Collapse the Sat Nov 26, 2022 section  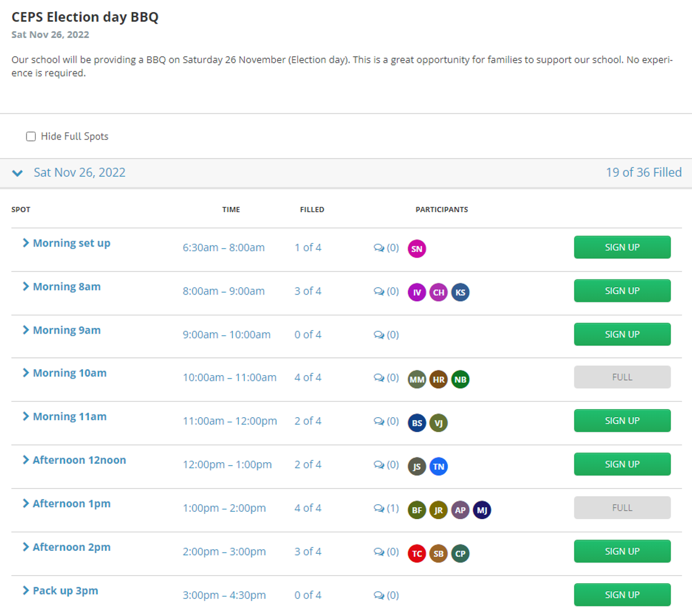[x=18, y=173]
